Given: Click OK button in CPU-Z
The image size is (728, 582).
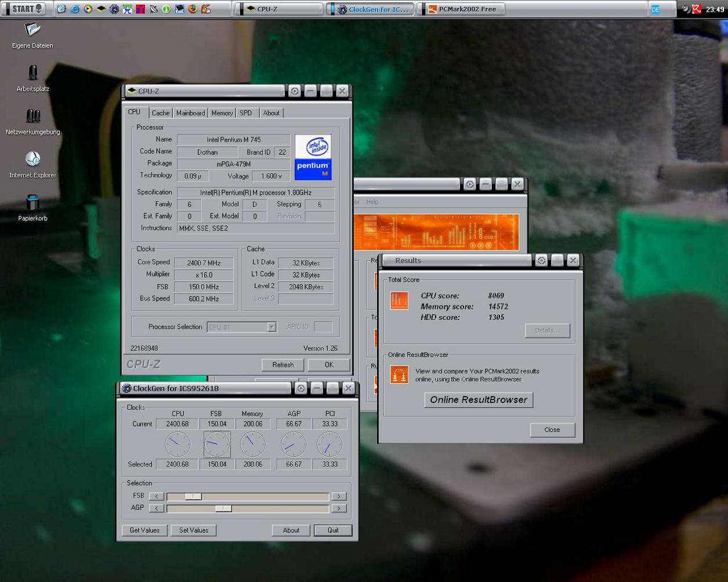Looking at the screenshot, I should 329,365.
